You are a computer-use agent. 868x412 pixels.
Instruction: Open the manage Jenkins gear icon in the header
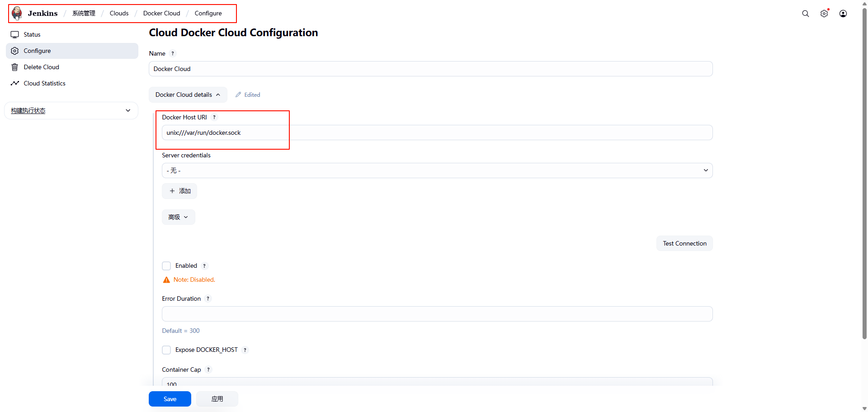click(824, 14)
